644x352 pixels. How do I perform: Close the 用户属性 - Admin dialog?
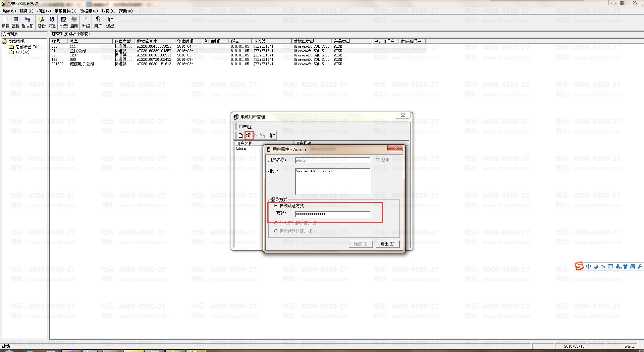pos(395,148)
